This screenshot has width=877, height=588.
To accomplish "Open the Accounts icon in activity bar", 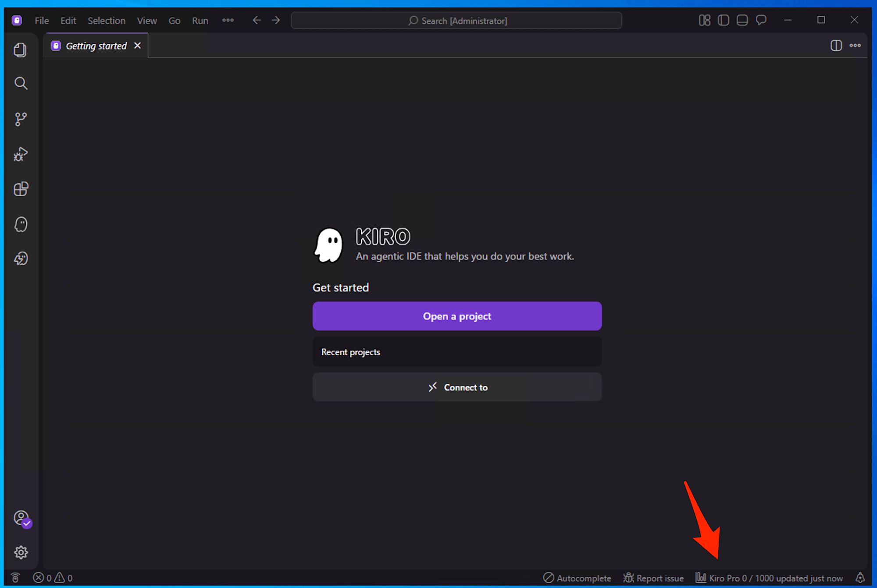I will [x=21, y=519].
